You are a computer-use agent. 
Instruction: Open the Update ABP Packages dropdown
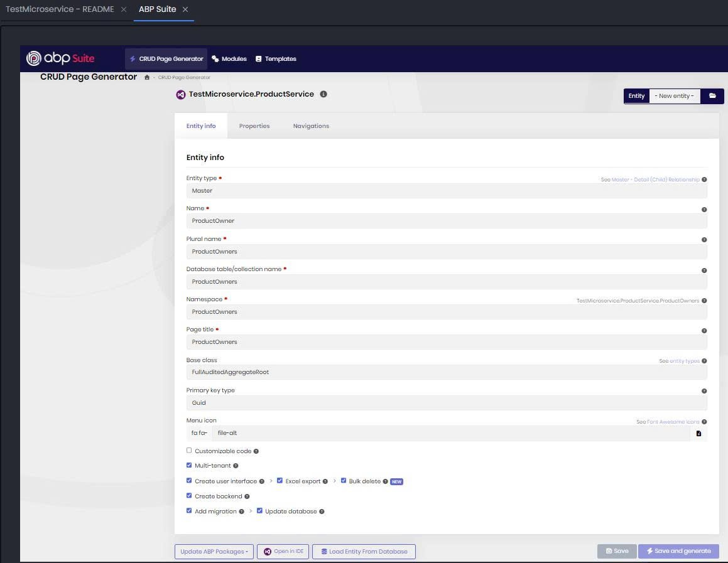coord(214,552)
